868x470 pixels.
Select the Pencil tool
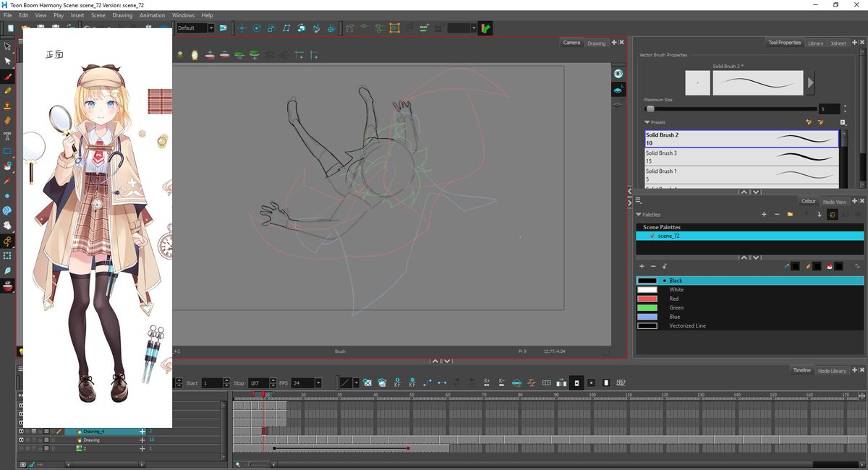tap(7, 91)
